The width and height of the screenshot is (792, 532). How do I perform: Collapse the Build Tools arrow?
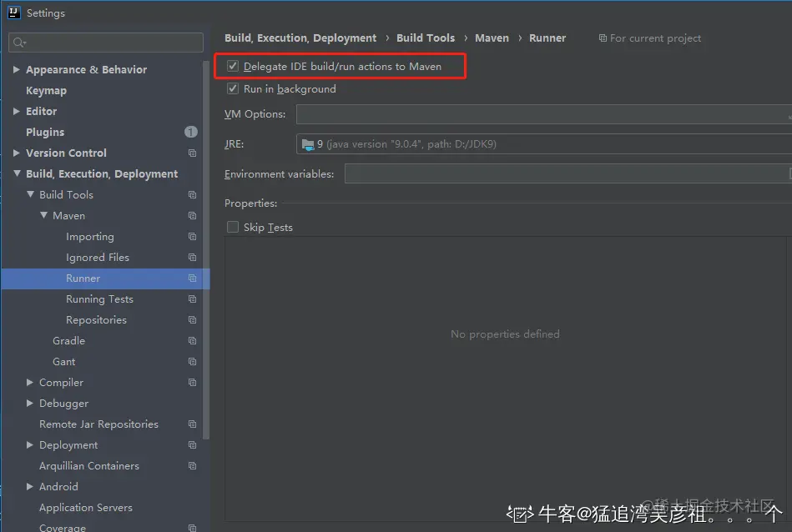[30, 194]
